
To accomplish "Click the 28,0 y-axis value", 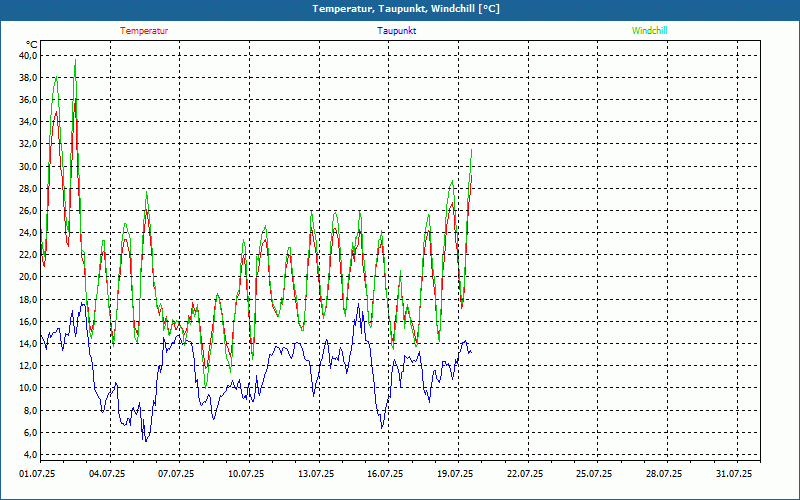I will pyautogui.click(x=29, y=188).
